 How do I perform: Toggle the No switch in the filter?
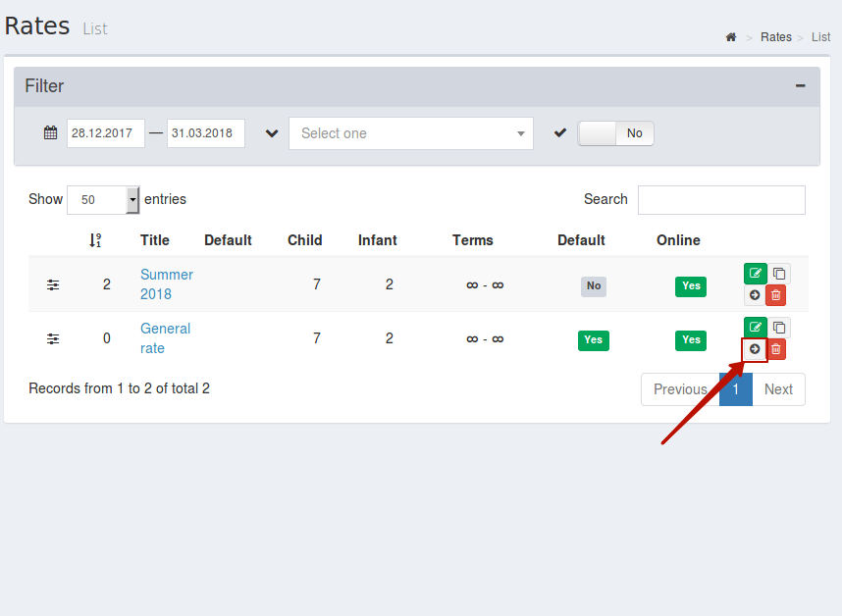pos(615,133)
